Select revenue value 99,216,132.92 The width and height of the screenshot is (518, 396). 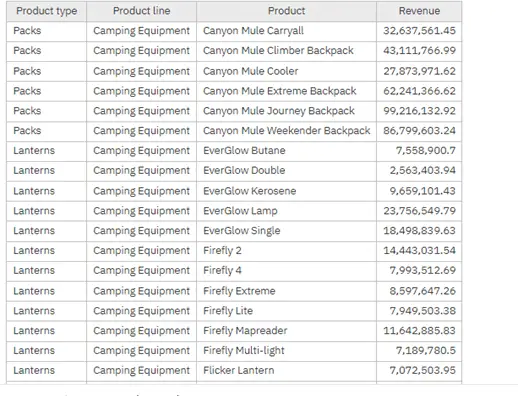click(x=419, y=111)
